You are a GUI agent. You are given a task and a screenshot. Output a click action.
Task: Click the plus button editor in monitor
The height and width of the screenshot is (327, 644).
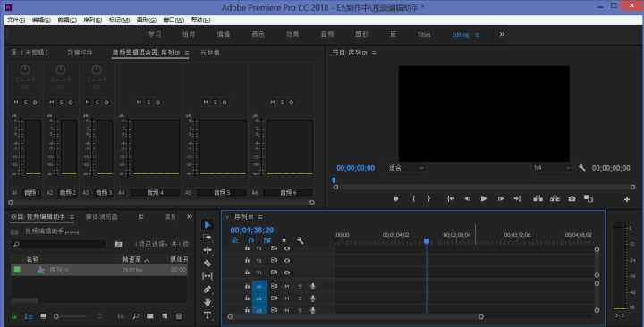click(x=627, y=199)
